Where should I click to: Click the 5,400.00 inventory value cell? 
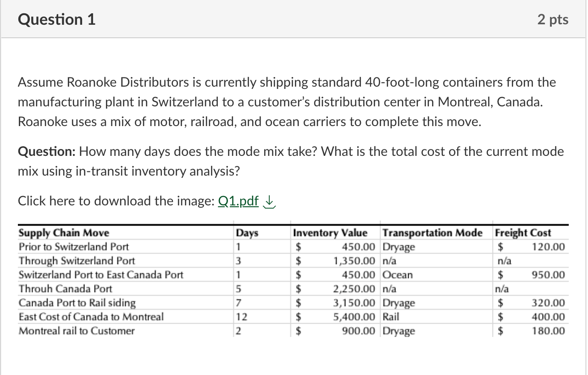[x=354, y=317]
